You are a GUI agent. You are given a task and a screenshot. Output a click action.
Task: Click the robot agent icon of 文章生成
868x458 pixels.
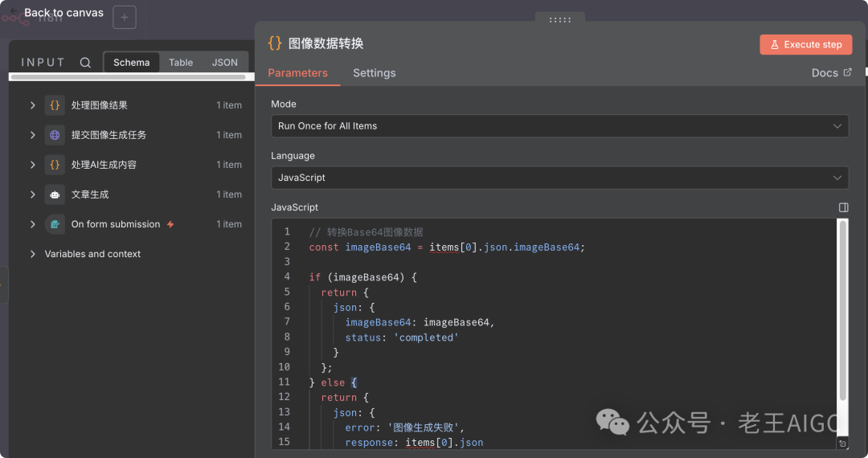[x=55, y=194]
